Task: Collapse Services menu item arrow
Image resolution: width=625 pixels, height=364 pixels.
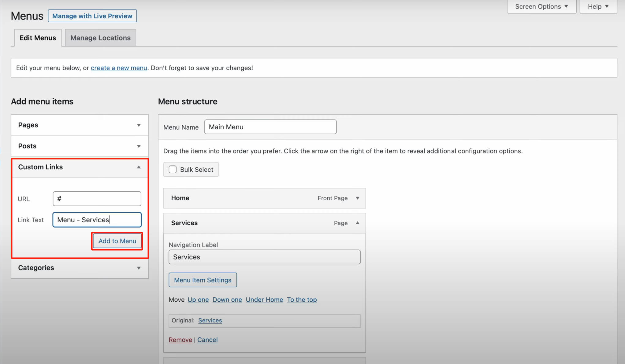Action: click(x=357, y=223)
